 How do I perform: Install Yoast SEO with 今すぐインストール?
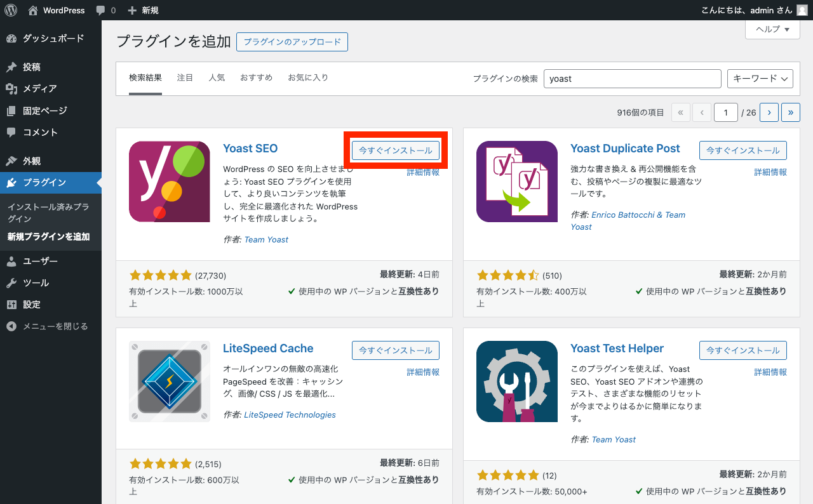pyautogui.click(x=396, y=150)
